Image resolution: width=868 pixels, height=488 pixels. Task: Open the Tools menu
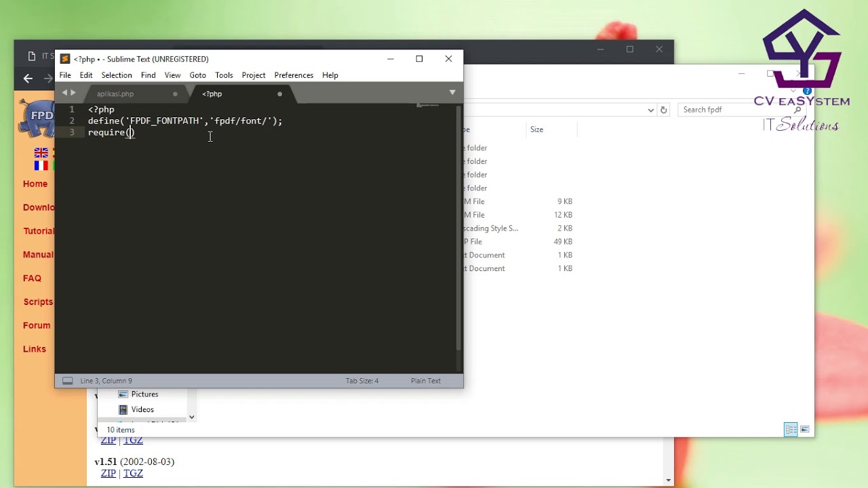(x=224, y=75)
